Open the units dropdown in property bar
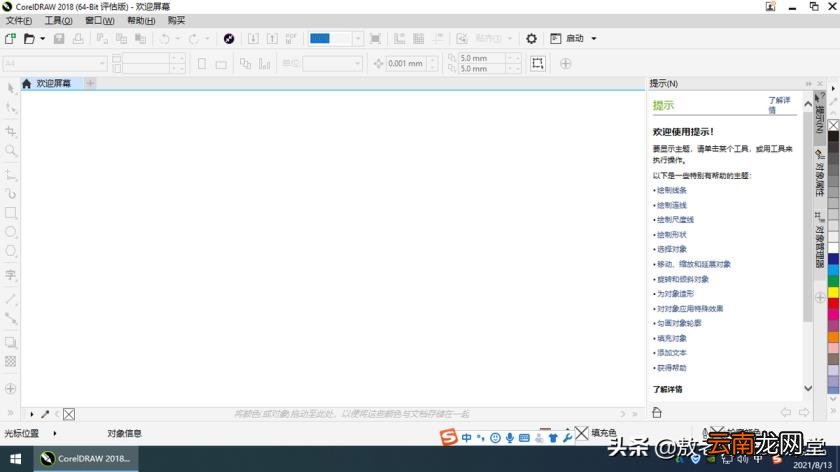 coord(357,63)
